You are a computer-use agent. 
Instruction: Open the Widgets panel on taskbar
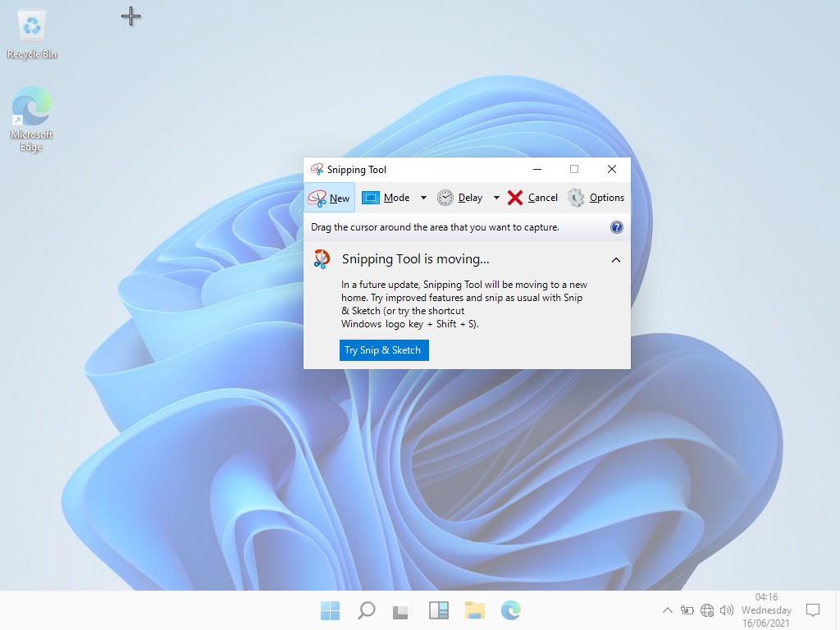438,610
